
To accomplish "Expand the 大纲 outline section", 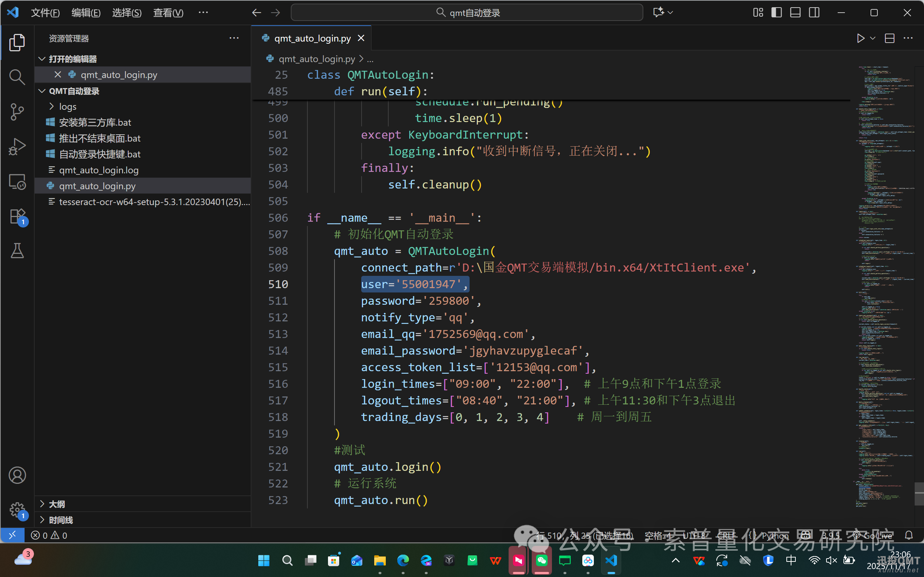I will (x=57, y=504).
